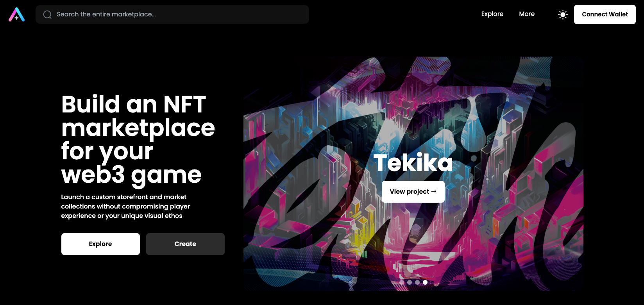Image resolution: width=644 pixels, height=305 pixels.
Task: Select the third carousel dot
Action: pyautogui.click(x=417, y=282)
